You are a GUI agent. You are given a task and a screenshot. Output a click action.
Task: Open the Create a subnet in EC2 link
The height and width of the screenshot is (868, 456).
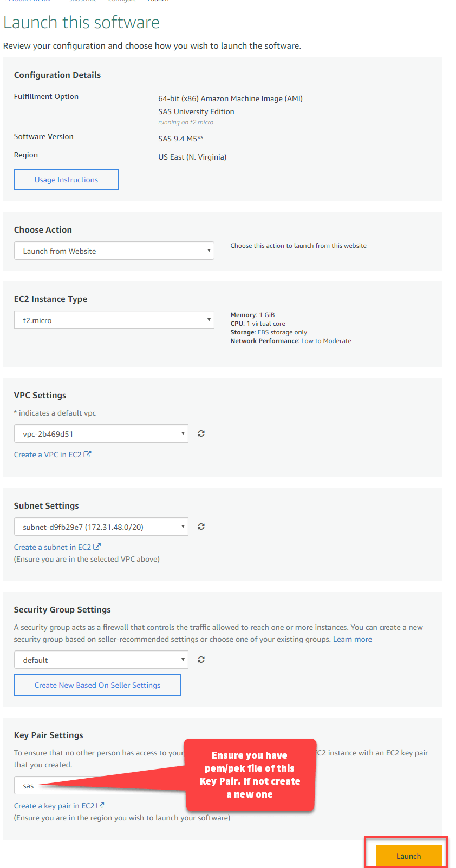click(53, 547)
